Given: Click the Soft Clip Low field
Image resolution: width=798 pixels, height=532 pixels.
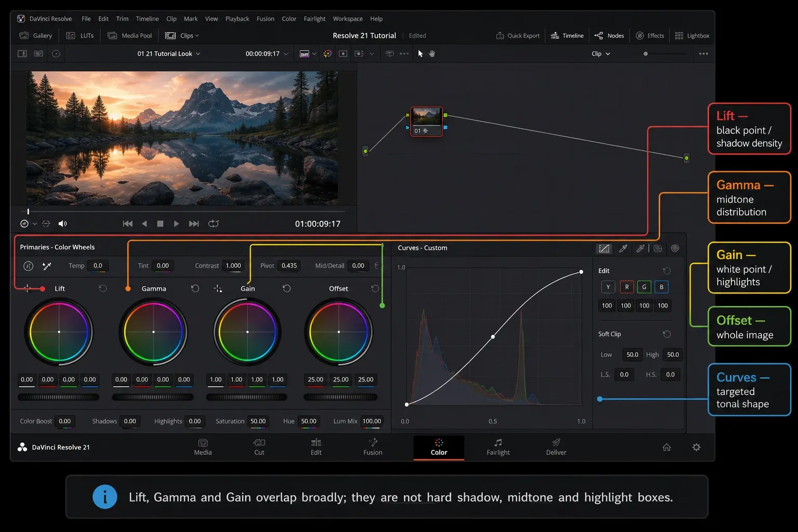Looking at the screenshot, I should coord(632,355).
